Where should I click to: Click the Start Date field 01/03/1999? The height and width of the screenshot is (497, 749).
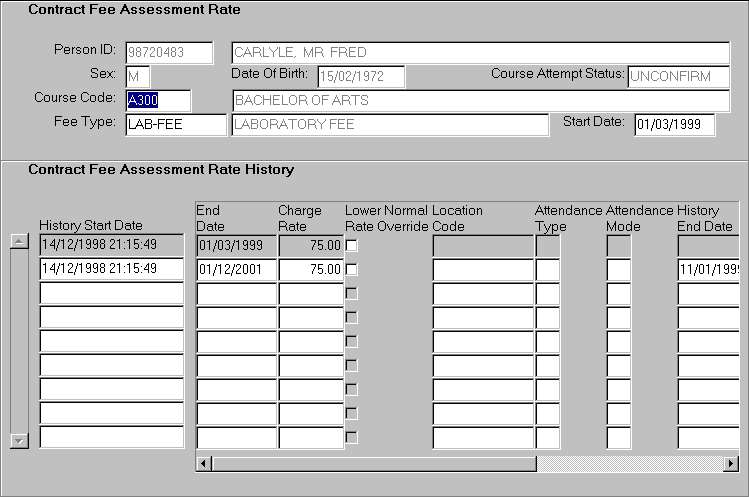(x=674, y=124)
